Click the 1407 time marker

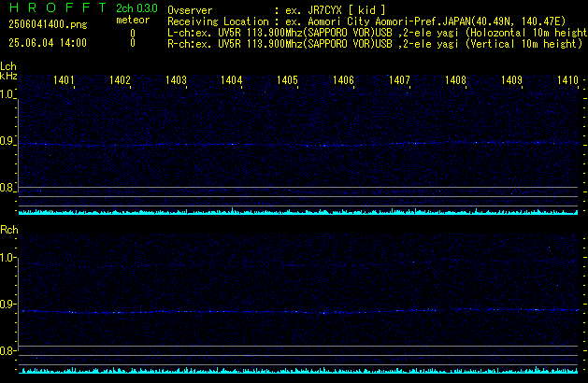[399, 80]
